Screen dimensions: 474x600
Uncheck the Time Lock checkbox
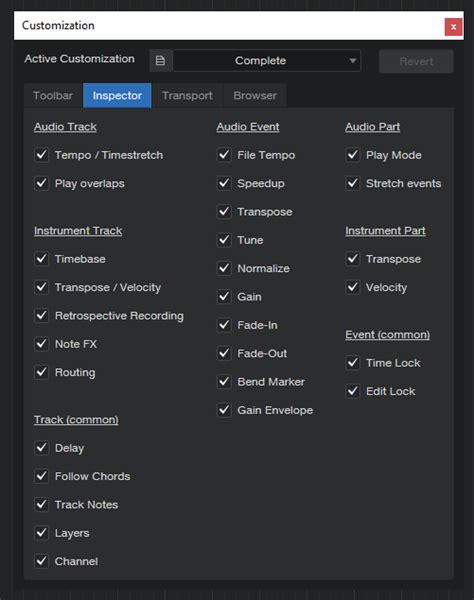[x=353, y=363]
